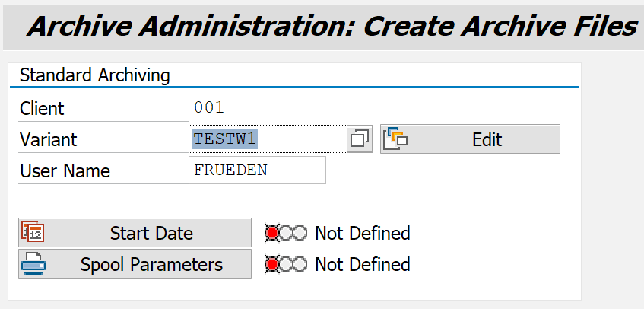Open the Variant value help icon
The height and width of the screenshot is (309, 644).
click(360, 139)
